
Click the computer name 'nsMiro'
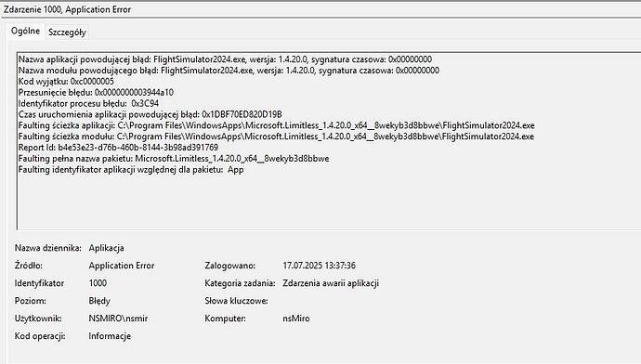(296, 318)
